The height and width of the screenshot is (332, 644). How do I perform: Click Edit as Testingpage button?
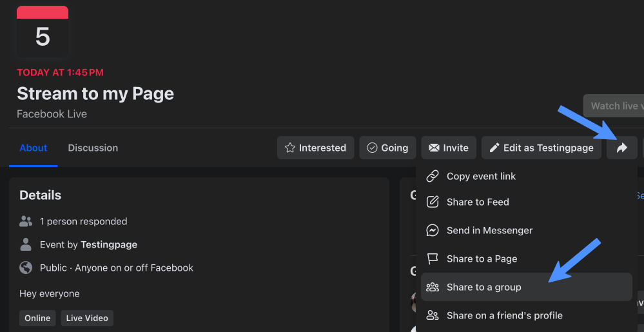542,148
